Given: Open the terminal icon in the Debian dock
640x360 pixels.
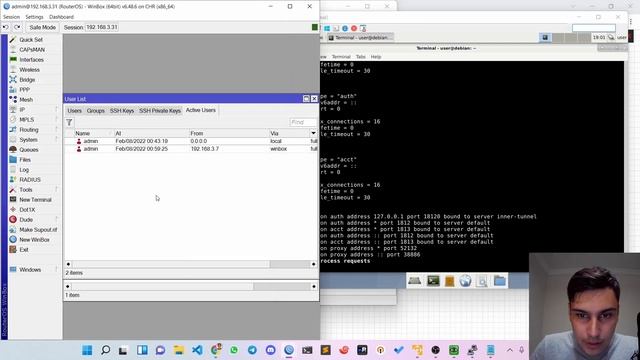Looking at the screenshot, I should [x=433, y=281].
